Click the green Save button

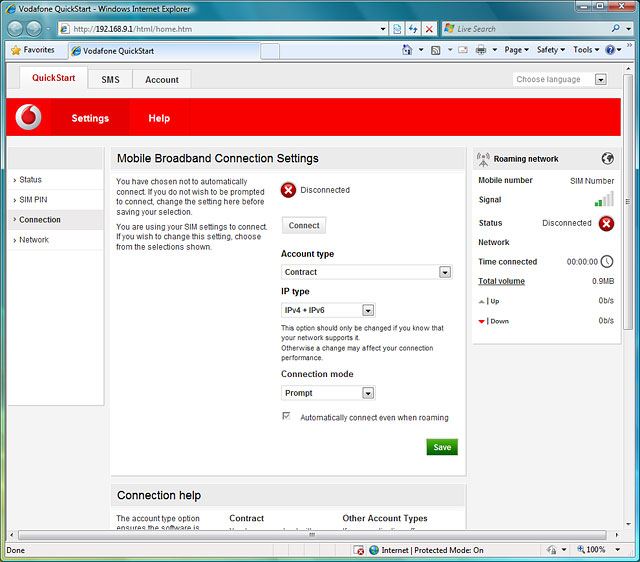[441, 447]
